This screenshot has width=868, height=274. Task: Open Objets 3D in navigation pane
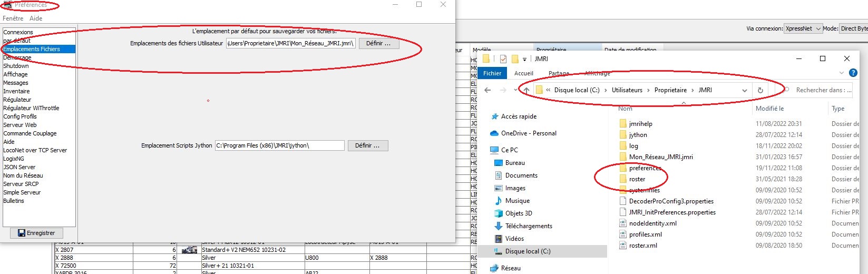coord(519,213)
